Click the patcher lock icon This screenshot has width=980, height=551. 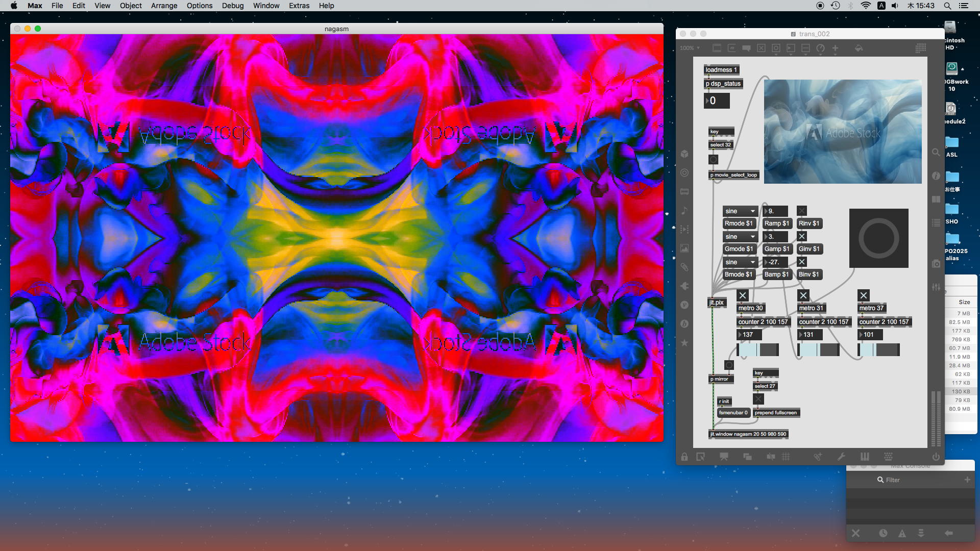coord(684,457)
